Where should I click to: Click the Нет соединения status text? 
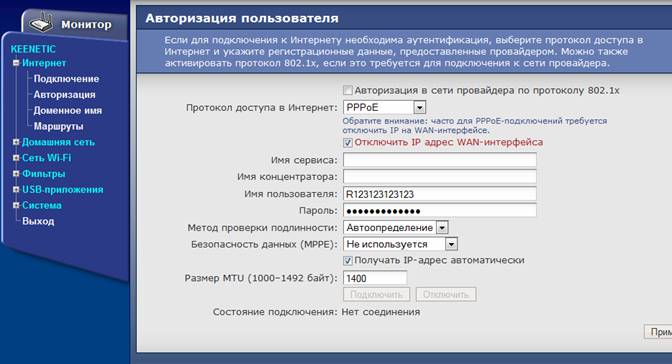pos(381,312)
